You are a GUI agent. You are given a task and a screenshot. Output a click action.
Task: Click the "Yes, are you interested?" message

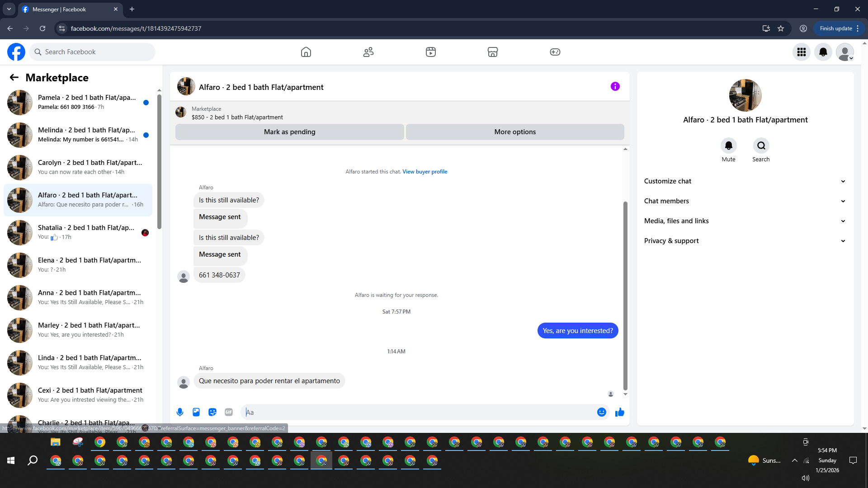(x=578, y=331)
